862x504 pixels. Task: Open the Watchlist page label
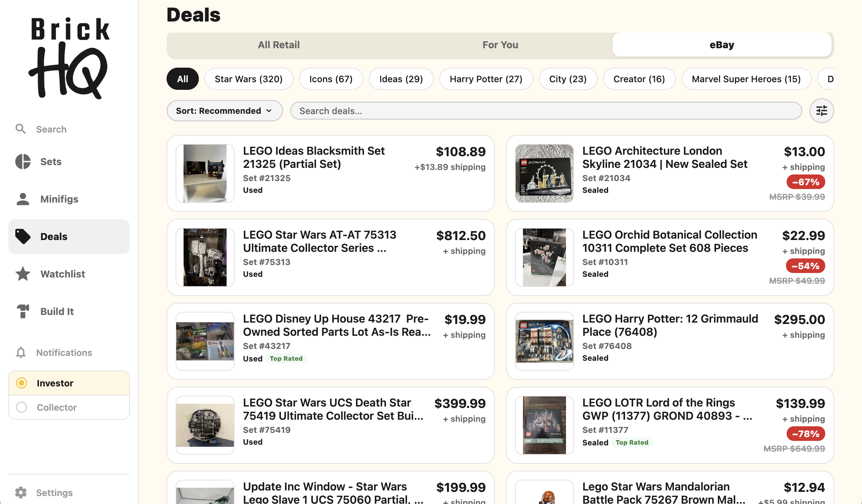(63, 274)
